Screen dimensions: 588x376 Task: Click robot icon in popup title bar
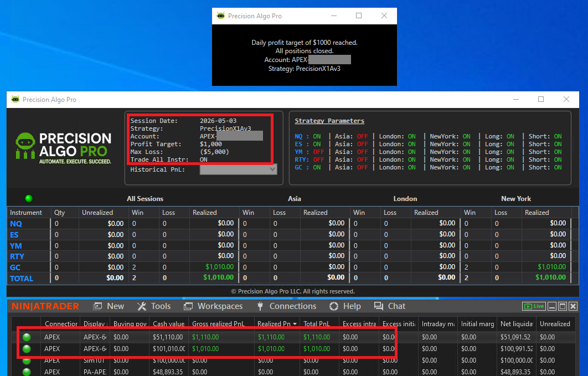[x=221, y=16]
